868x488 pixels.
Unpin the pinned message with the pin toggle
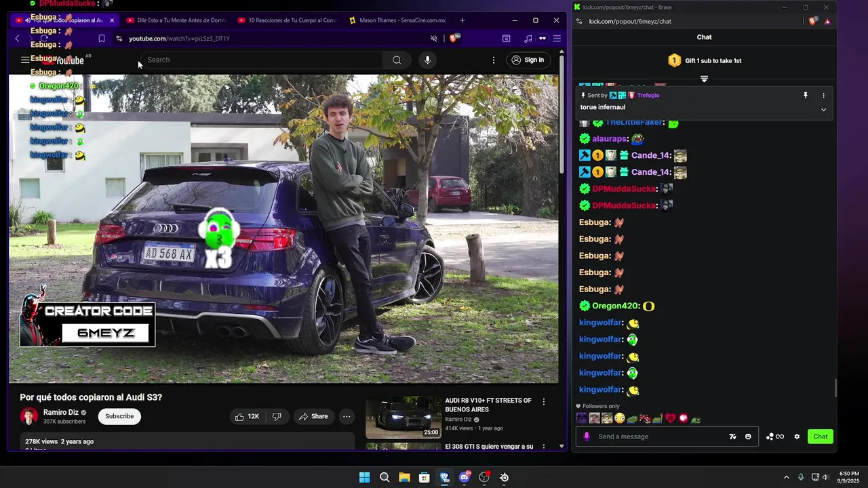(806, 96)
